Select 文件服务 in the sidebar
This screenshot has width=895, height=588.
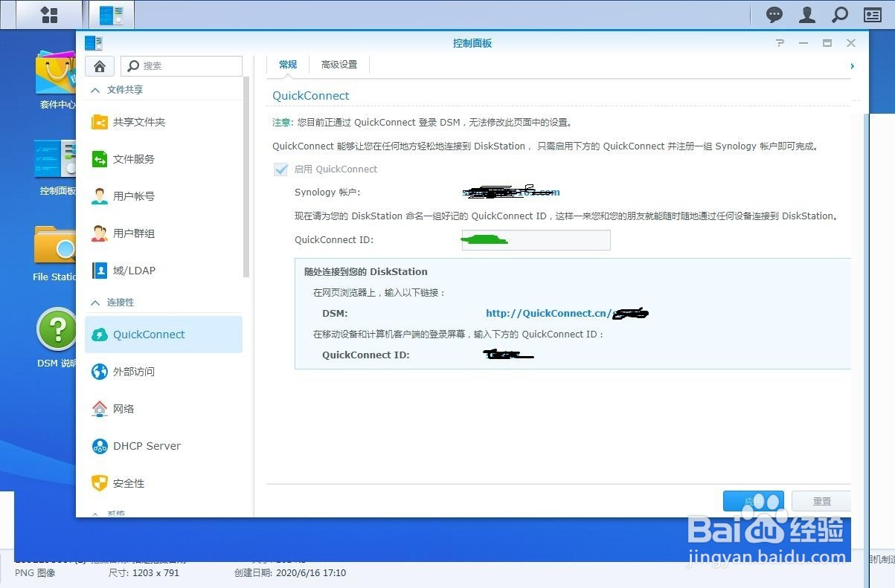[x=164, y=159]
